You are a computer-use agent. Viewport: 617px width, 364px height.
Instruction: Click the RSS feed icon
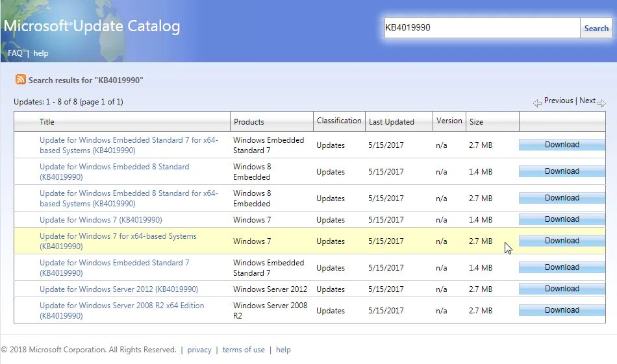(21, 79)
